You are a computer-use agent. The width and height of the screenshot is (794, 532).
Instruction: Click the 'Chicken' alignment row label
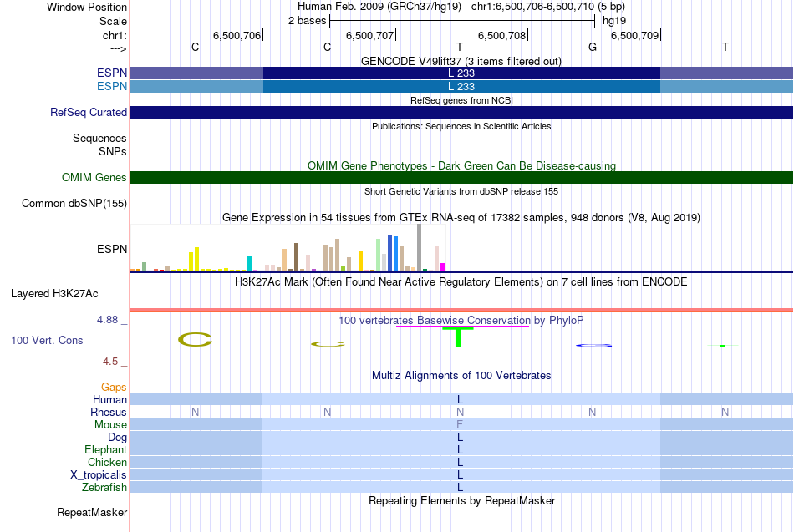(x=107, y=462)
